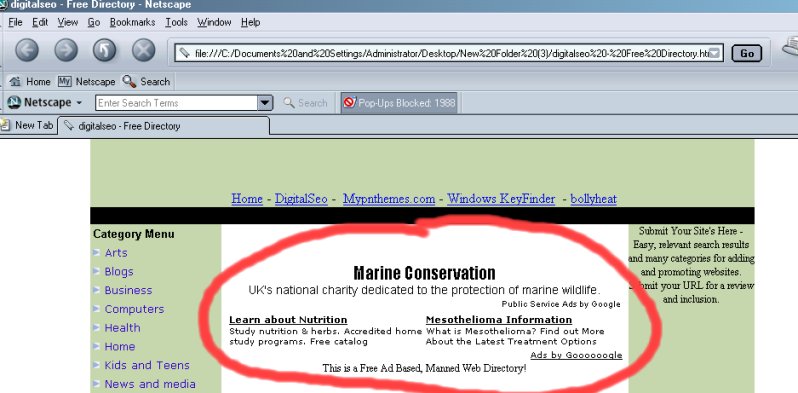Click inside the Enter Search Terms field
The height and width of the screenshot is (393, 798).
click(176, 103)
